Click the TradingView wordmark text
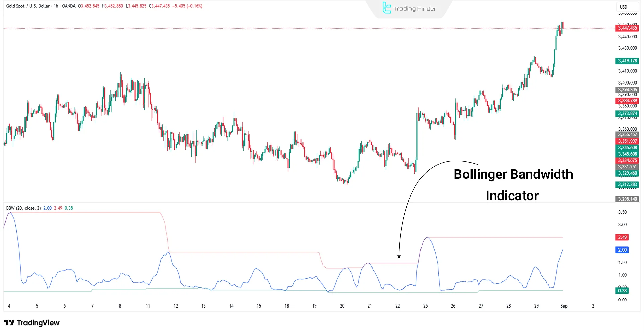Viewport: 644px width, 334px height. pyautogui.click(x=38, y=323)
